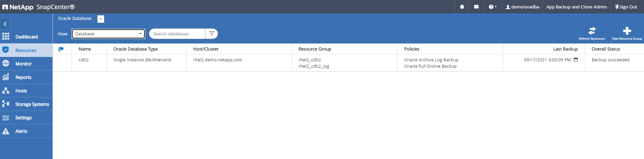Sort by Last Backup column header
Viewport: 644px width, 159px height.
tap(566, 49)
